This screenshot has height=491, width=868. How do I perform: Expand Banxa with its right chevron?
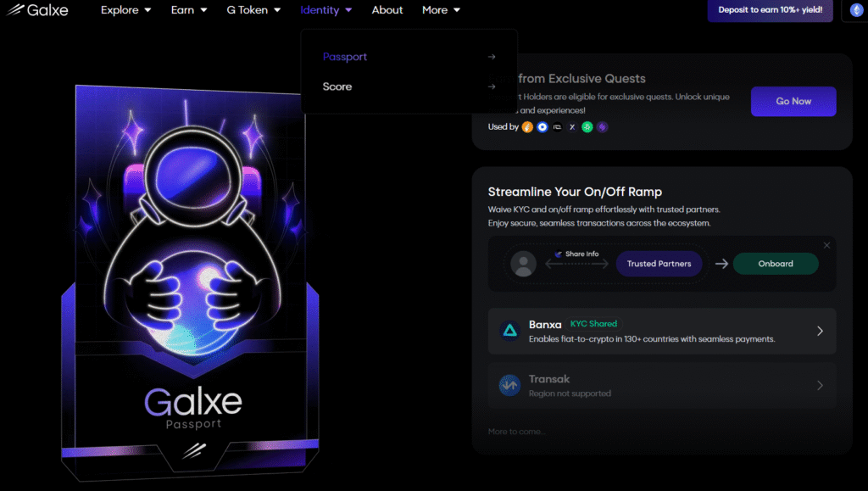tap(820, 331)
